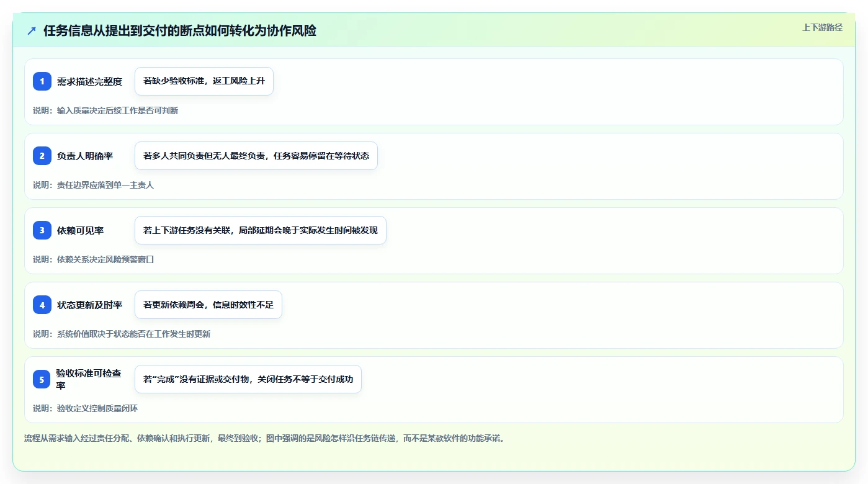This screenshot has height=484, width=868.
Task: Click the number 4 step badge
Action: pos(42,305)
